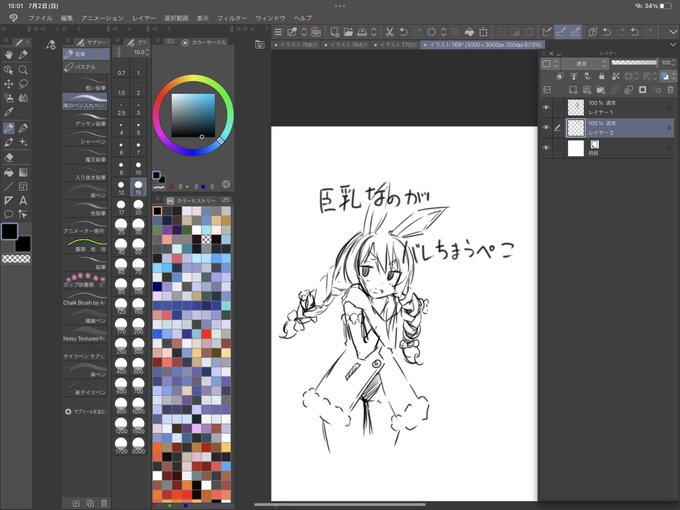The width and height of the screenshot is (680, 510).
Task: Select brush size 20 preset
Action: click(x=138, y=207)
